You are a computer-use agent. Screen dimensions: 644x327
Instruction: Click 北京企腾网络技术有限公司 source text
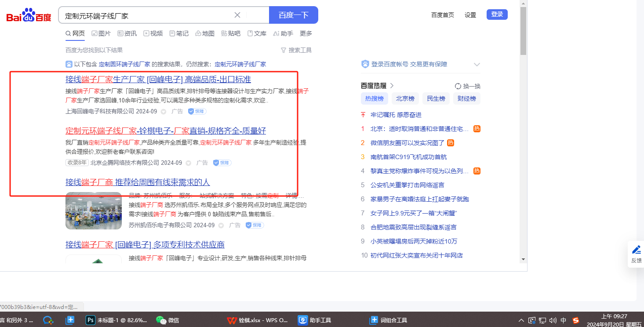pos(125,163)
